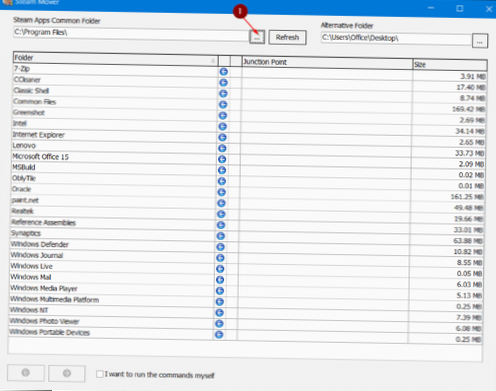Click the blue arrow icon for 7-Zip
The image size is (496, 391).
point(224,72)
